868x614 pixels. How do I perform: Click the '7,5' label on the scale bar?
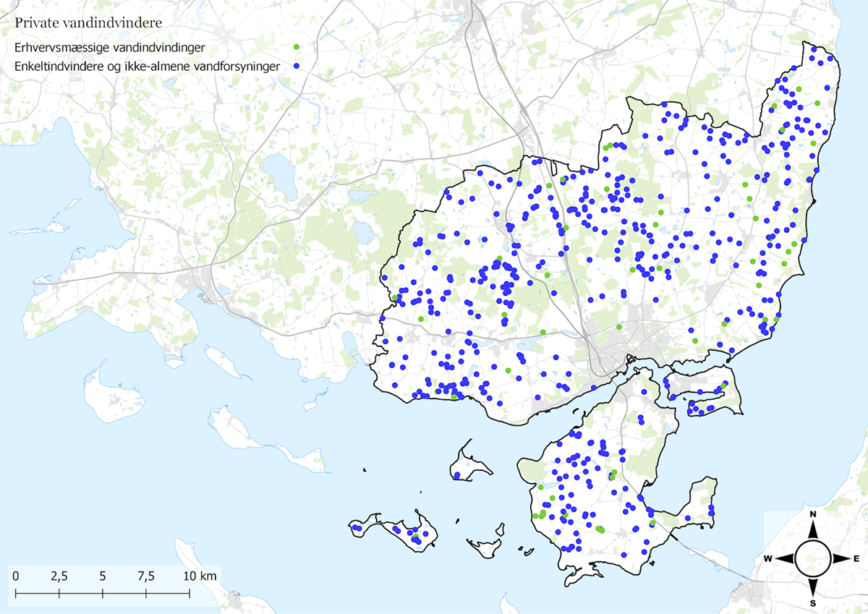click(146, 576)
